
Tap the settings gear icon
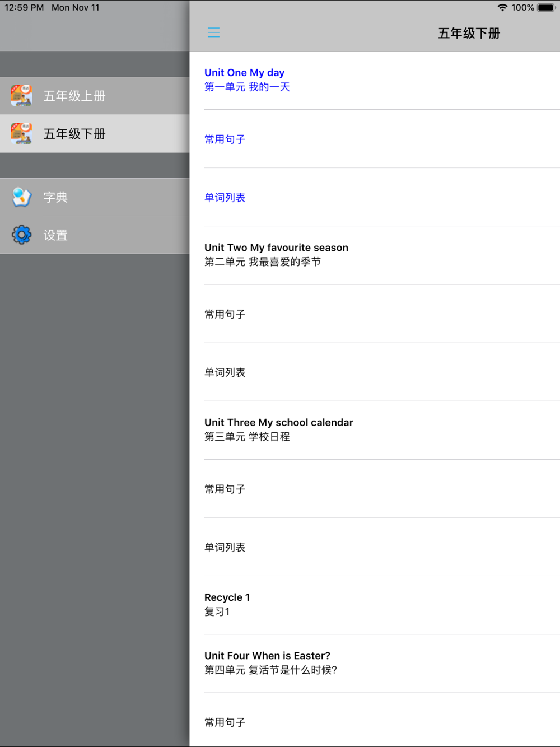pyautogui.click(x=22, y=235)
